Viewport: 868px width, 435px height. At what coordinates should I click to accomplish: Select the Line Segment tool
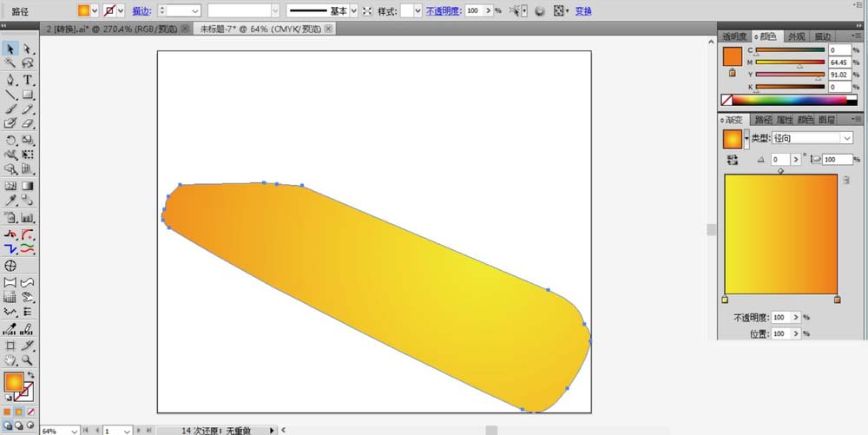tap(10, 95)
